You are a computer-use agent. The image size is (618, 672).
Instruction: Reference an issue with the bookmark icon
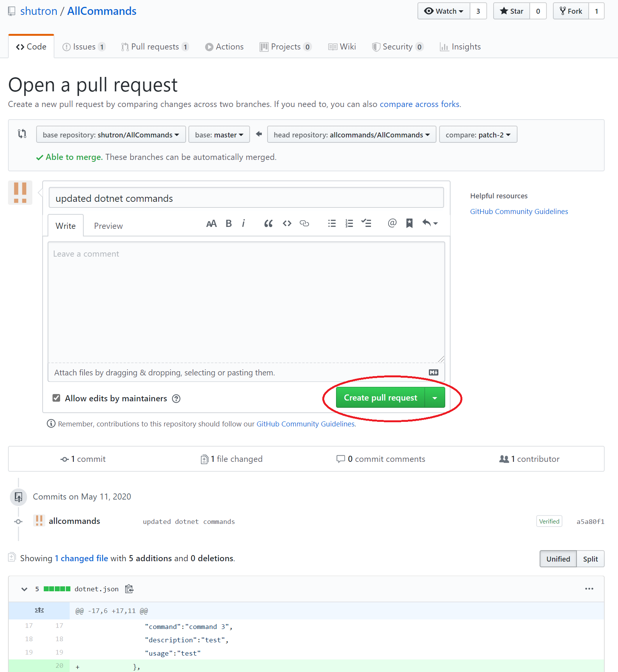pos(409,223)
